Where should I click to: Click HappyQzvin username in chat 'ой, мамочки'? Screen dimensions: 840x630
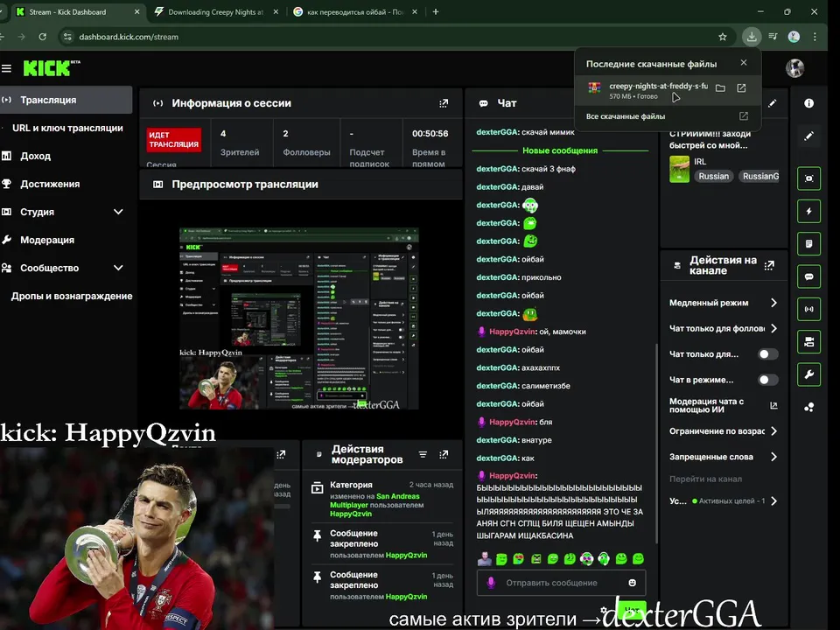click(x=512, y=332)
